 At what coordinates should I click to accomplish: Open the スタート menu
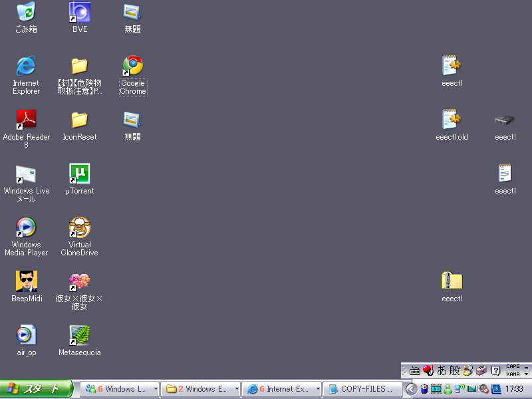pyautogui.click(x=36, y=389)
